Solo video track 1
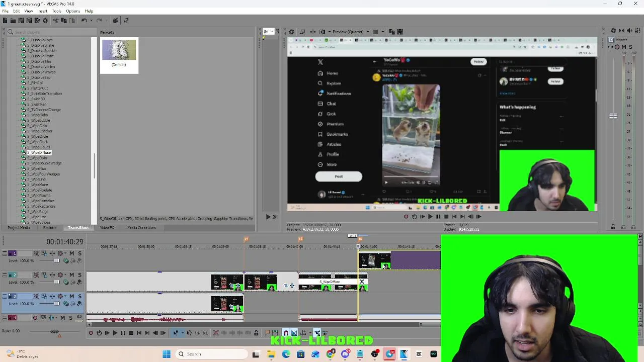Screen dimensions: 644x362 point(79,253)
